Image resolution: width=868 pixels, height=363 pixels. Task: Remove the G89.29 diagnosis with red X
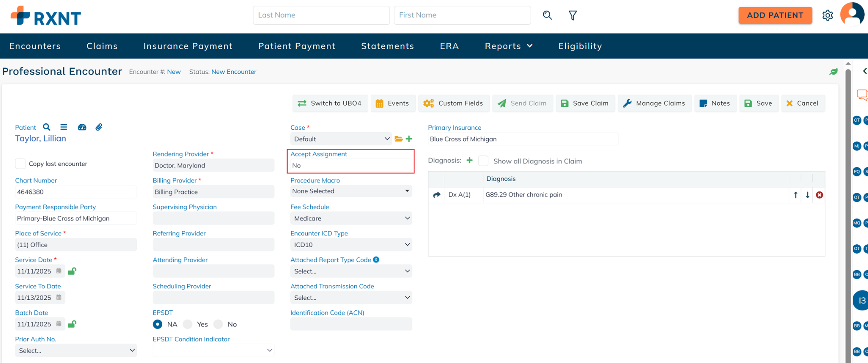click(x=819, y=195)
